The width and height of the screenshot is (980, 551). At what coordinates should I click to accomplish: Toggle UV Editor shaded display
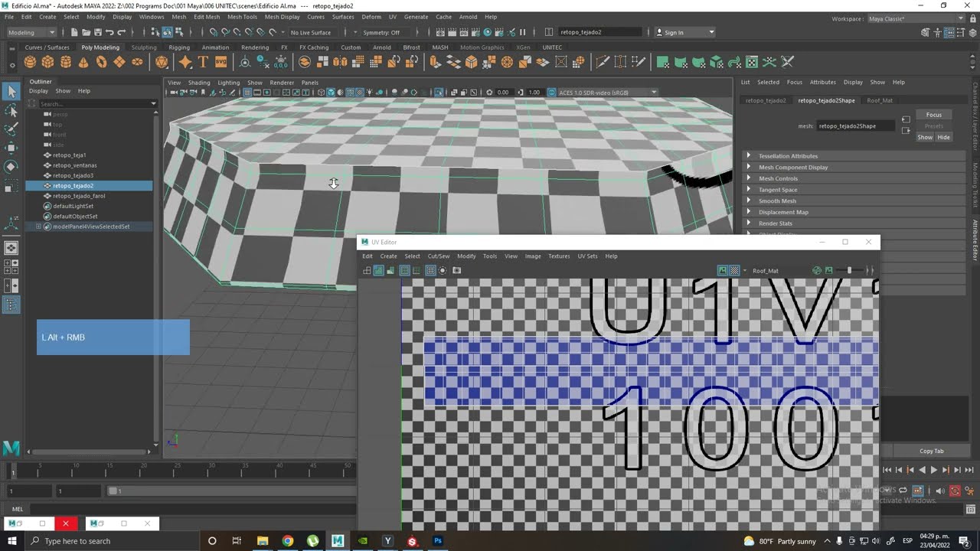coord(378,270)
